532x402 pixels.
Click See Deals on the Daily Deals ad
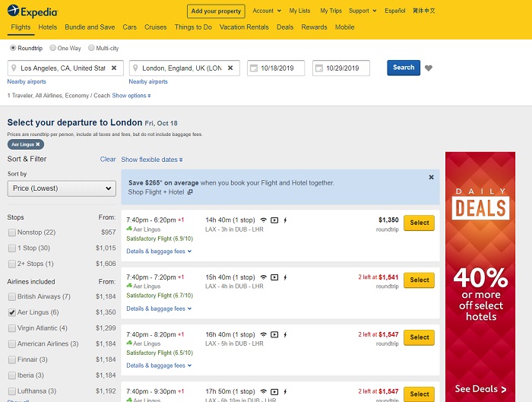pyautogui.click(x=480, y=389)
